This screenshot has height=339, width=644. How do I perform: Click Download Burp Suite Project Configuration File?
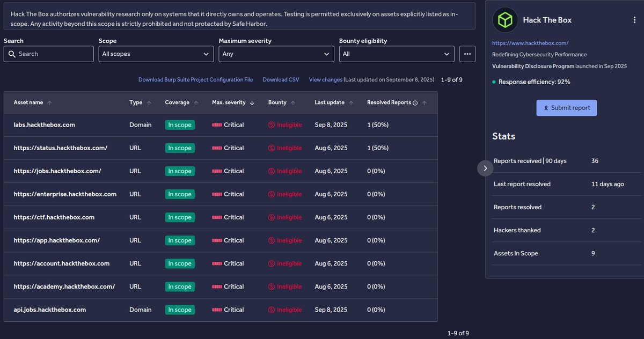pyautogui.click(x=195, y=79)
